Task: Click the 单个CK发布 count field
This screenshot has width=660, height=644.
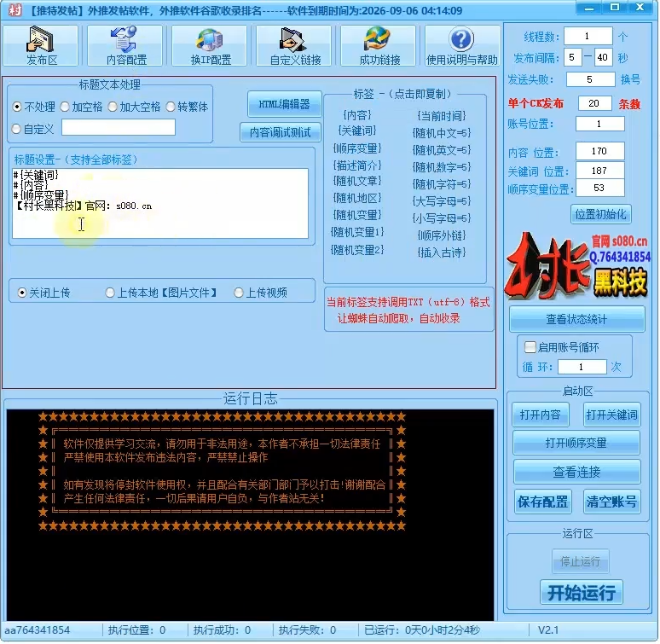Action: pyautogui.click(x=594, y=103)
